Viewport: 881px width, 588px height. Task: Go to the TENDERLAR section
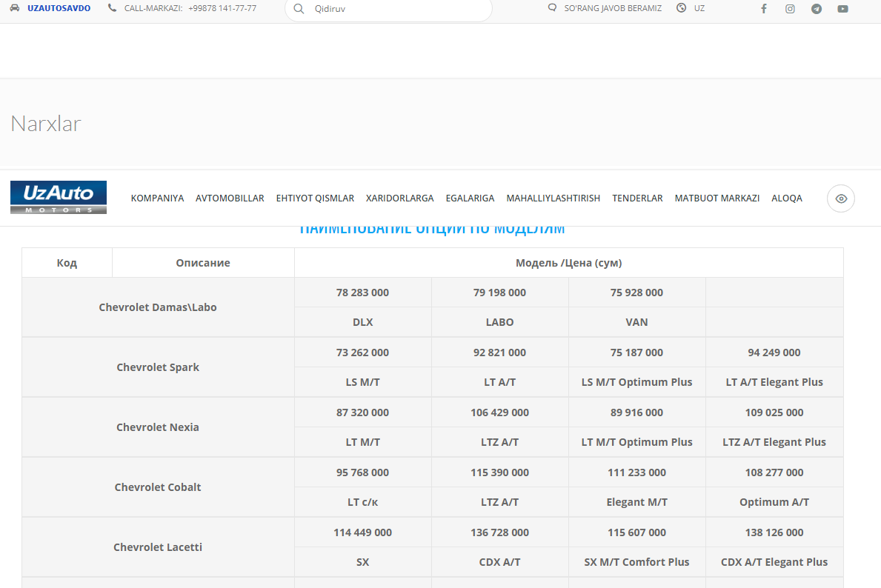click(x=637, y=198)
